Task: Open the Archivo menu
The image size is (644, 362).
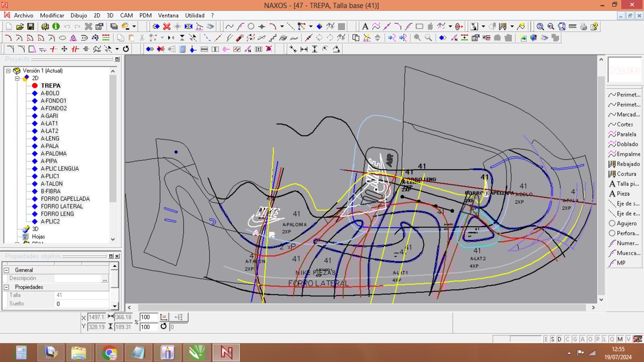Action: click(x=24, y=15)
